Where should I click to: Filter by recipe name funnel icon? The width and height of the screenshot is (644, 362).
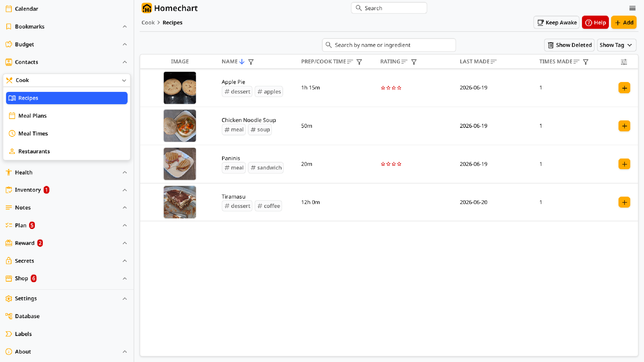click(x=251, y=62)
